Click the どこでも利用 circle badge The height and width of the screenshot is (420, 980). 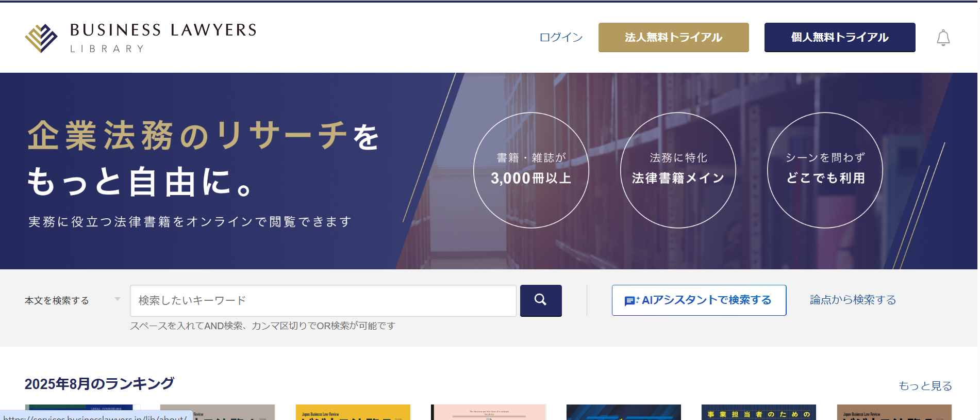click(825, 170)
